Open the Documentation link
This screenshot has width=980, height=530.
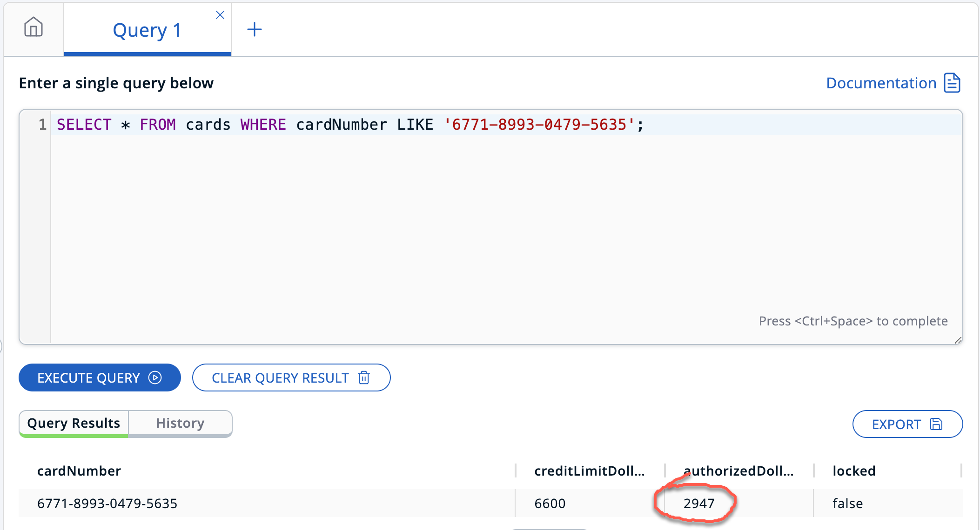click(881, 83)
